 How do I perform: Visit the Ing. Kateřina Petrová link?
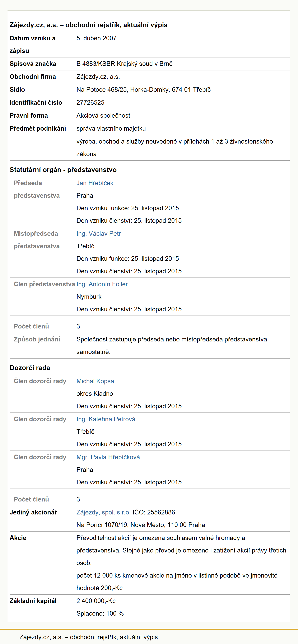[106, 419]
